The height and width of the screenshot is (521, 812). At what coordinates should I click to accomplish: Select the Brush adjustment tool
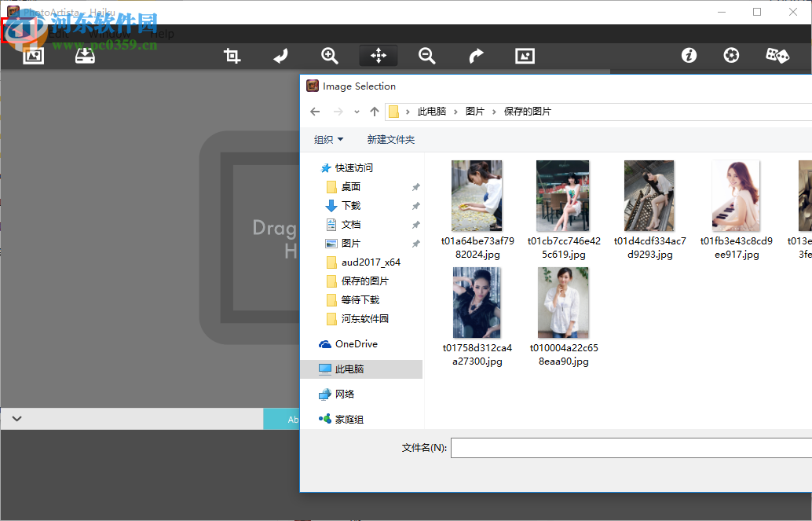[x=280, y=56]
